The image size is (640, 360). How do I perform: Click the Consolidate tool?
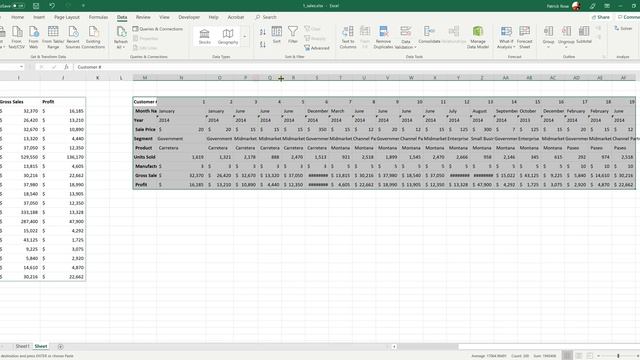(x=429, y=35)
